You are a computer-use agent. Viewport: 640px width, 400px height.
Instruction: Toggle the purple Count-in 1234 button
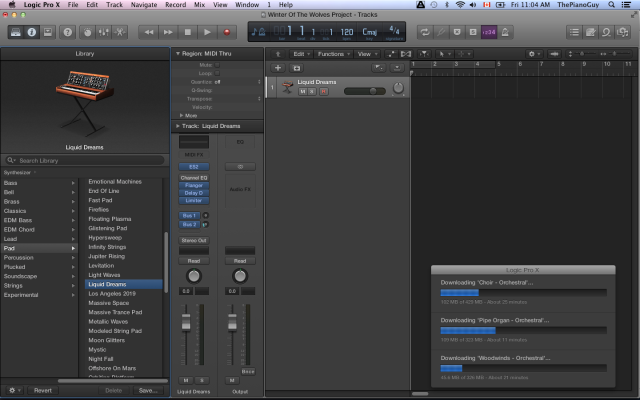[x=489, y=32]
